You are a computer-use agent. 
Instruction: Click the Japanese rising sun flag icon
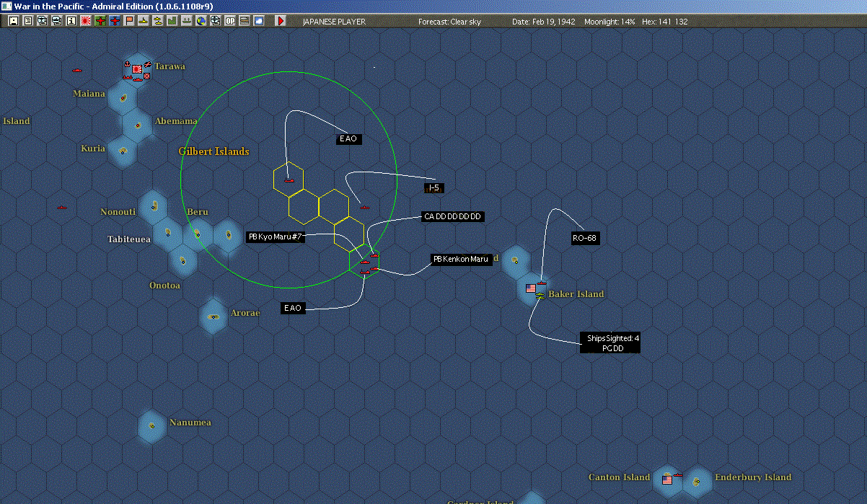(x=85, y=21)
